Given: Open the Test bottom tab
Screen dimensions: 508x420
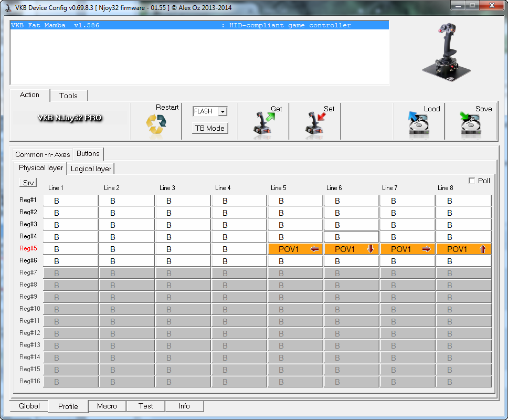Looking at the screenshot, I should tap(146, 406).
